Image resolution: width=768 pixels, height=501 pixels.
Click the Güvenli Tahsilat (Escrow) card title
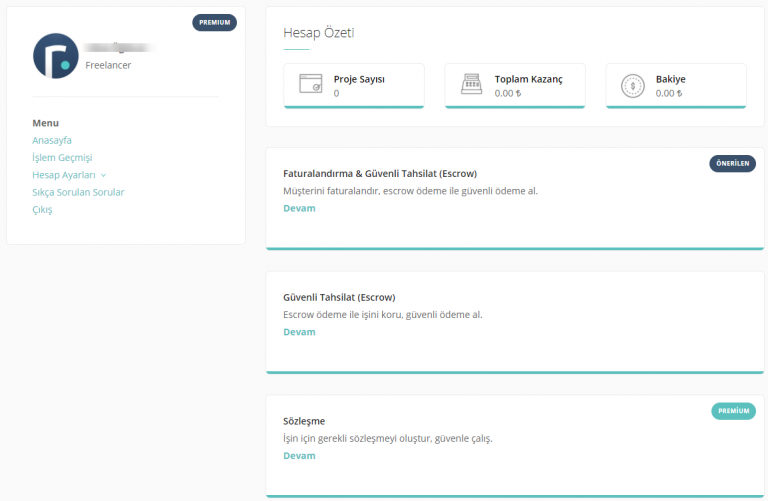[x=339, y=298]
